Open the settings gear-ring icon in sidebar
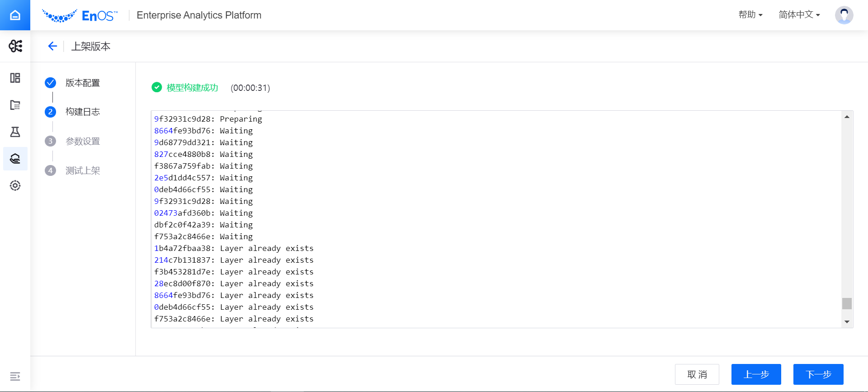This screenshot has height=392, width=868. point(15,185)
